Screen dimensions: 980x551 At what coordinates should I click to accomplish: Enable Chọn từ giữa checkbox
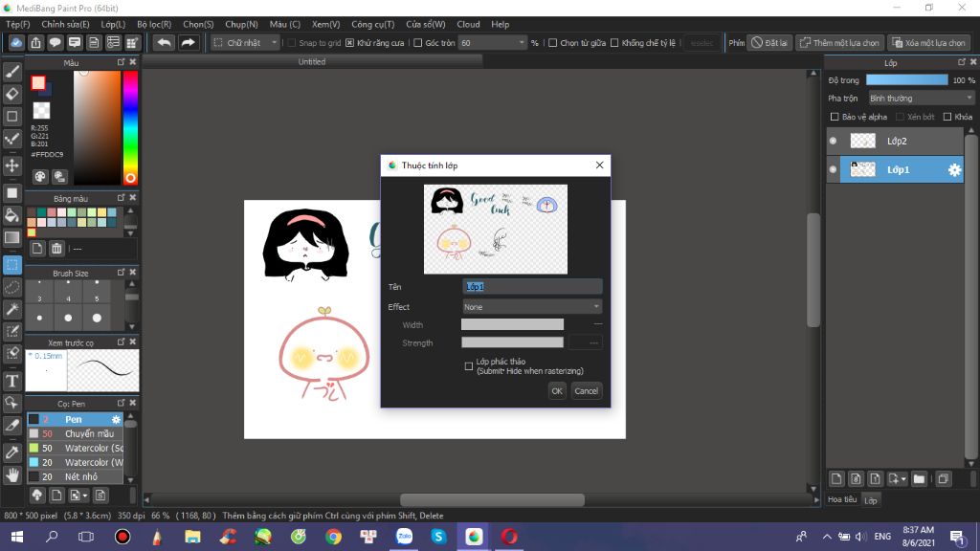point(552,43)
